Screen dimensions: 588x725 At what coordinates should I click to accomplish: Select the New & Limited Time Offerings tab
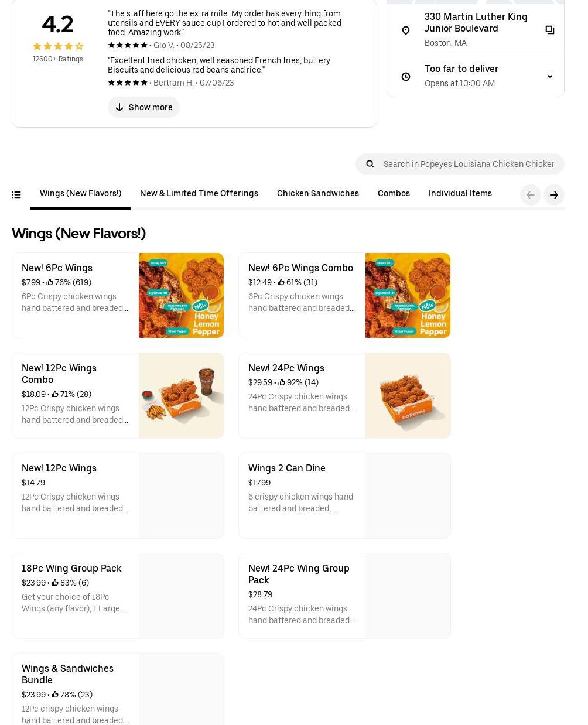199,193
